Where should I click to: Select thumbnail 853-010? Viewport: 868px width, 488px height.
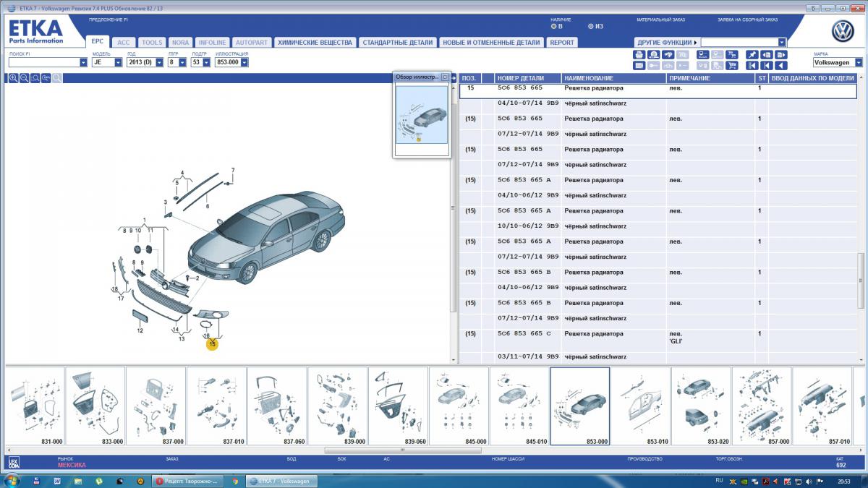coord(640,406)
